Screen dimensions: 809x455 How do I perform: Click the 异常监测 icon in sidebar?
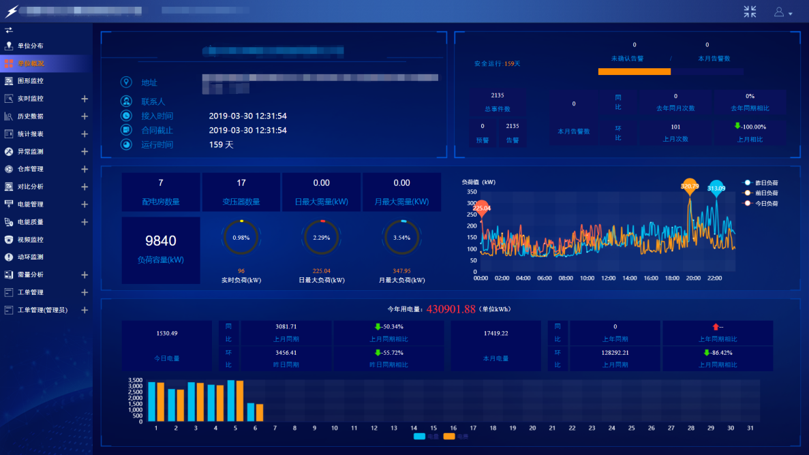point(9,152)
